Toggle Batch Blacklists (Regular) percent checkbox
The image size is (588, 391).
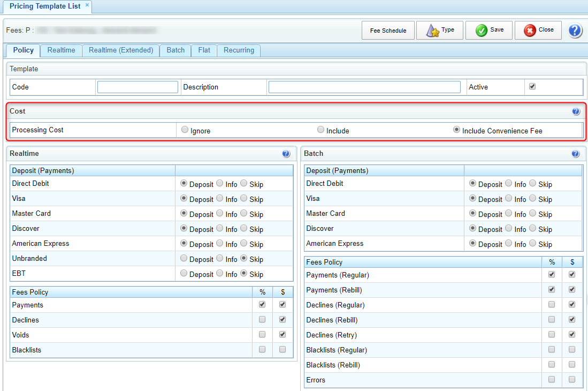[552, 349]
